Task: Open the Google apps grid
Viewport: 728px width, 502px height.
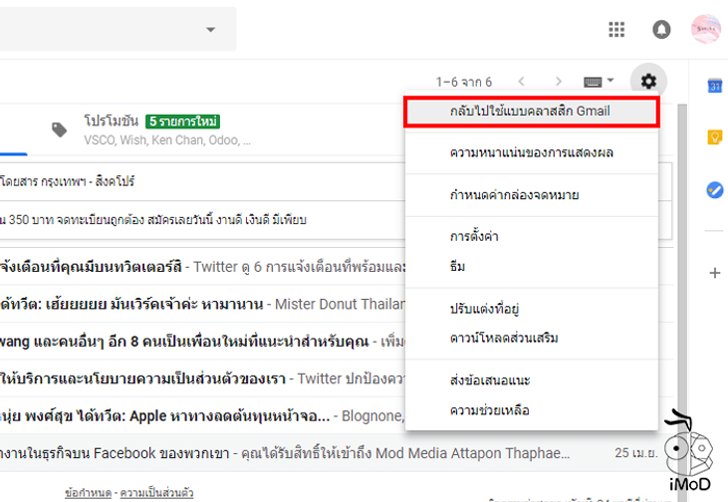Action: tap(616, 29)
